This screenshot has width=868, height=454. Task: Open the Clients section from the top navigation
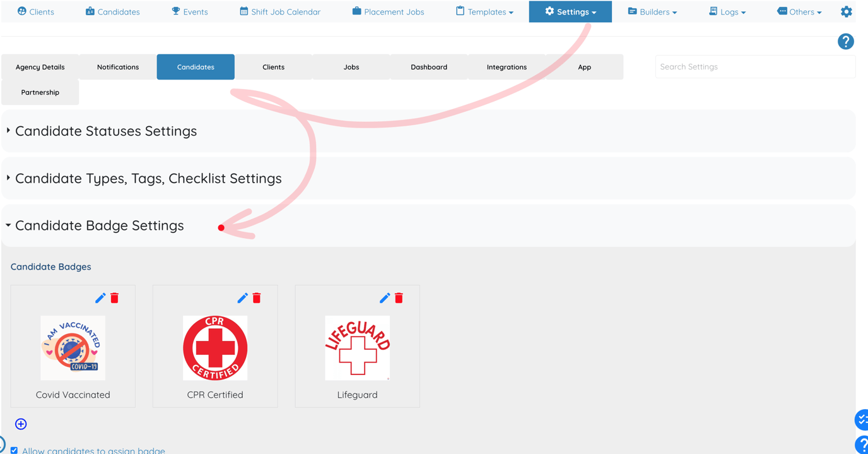(x=35, y=11)
